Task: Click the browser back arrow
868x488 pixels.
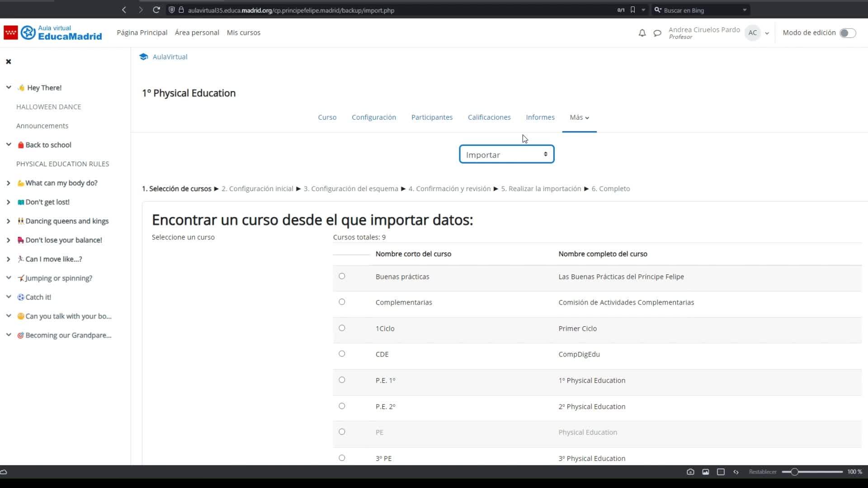Action: [x=124, y=10]
